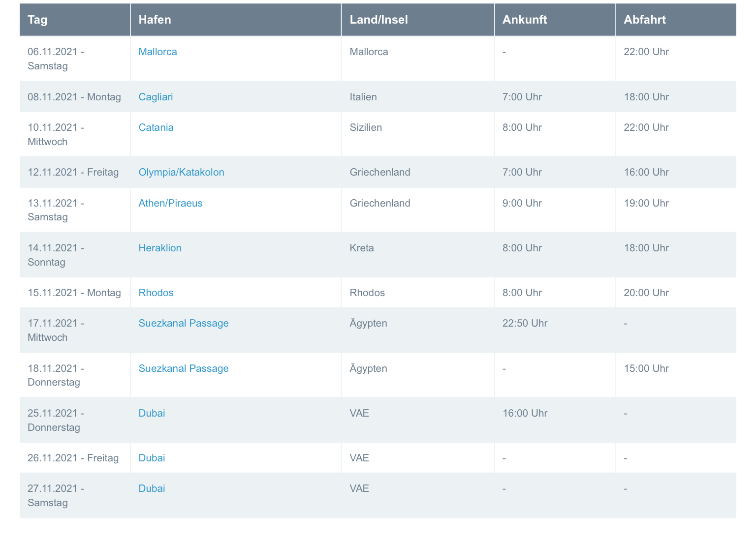This screenshot has height=544, width=756.
Task: Open the Catania port link
Action: (x=156, y=127)
